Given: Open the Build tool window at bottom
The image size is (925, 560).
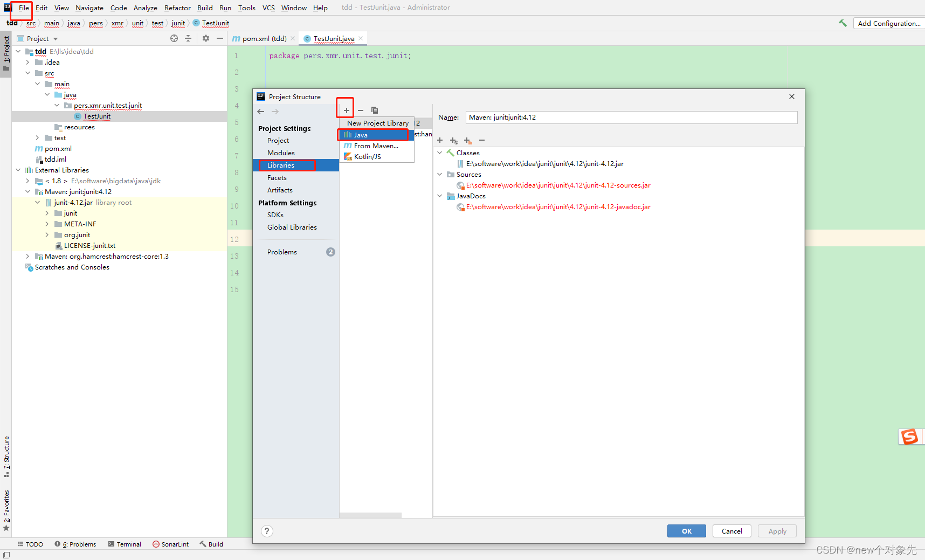Looking at the screenshot, I should coord(211,544).
